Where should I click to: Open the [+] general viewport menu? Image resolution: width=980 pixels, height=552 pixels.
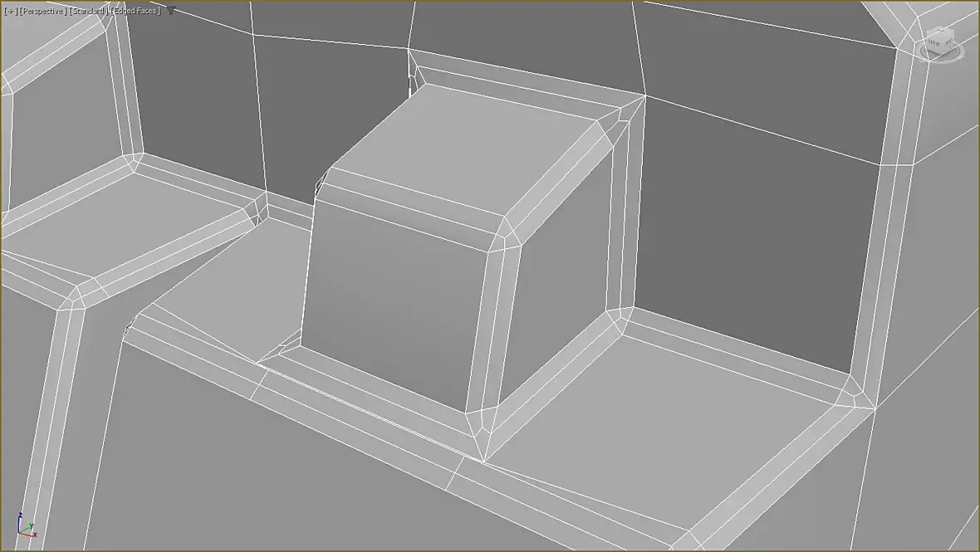click(x=10, y=12)
